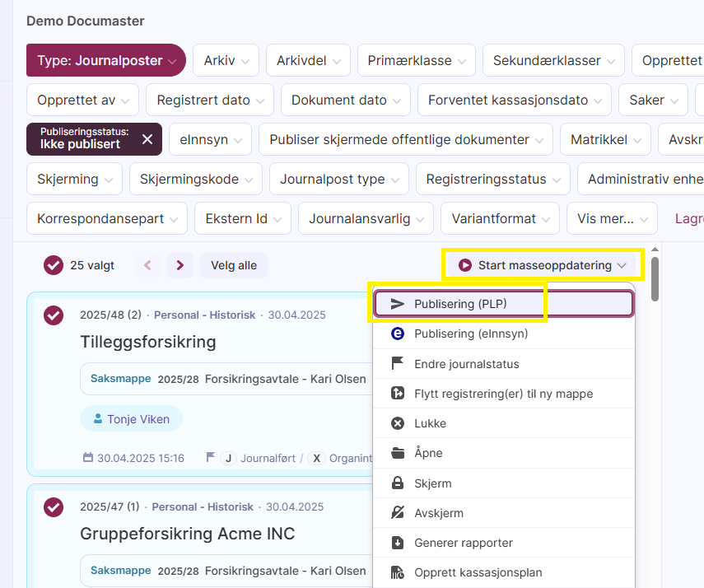The width and height of the screenshot is (704, 588).
Task: Click the Lukke circle-x icon
Action: pos(398,423)
